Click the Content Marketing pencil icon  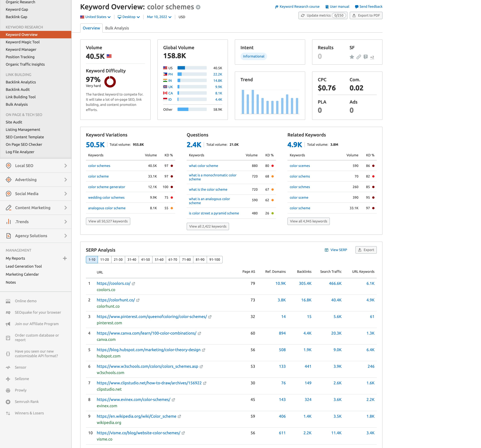8,208
